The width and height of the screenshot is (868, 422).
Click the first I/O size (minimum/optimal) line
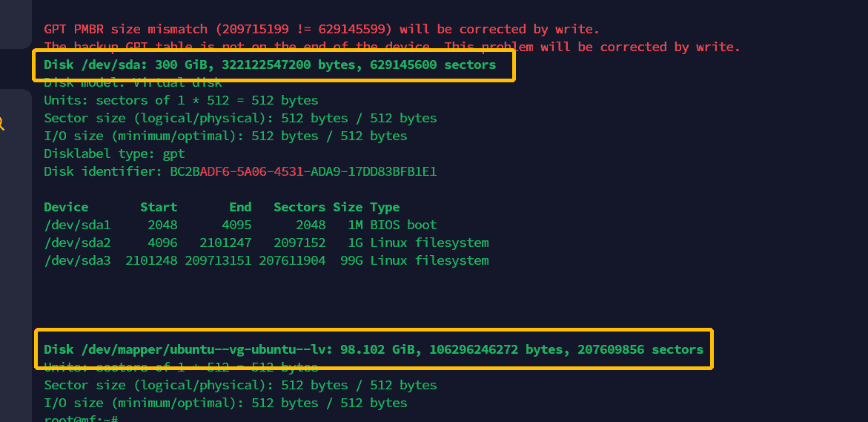pos(225,136)
